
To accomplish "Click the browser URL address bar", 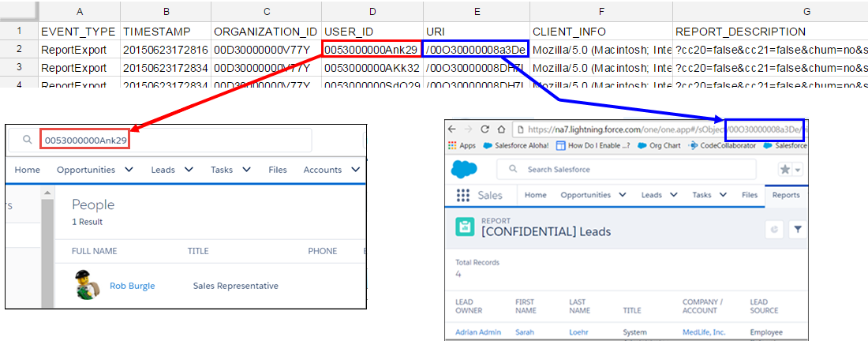I will [659, 129].
